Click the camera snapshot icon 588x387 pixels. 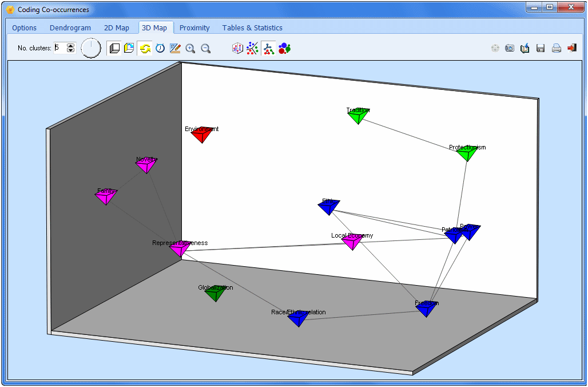point(510,49)
